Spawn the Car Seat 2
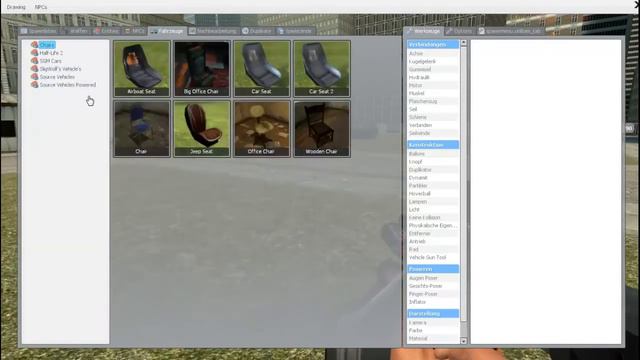This screenshot has height=360, width=640. [322, 69]
